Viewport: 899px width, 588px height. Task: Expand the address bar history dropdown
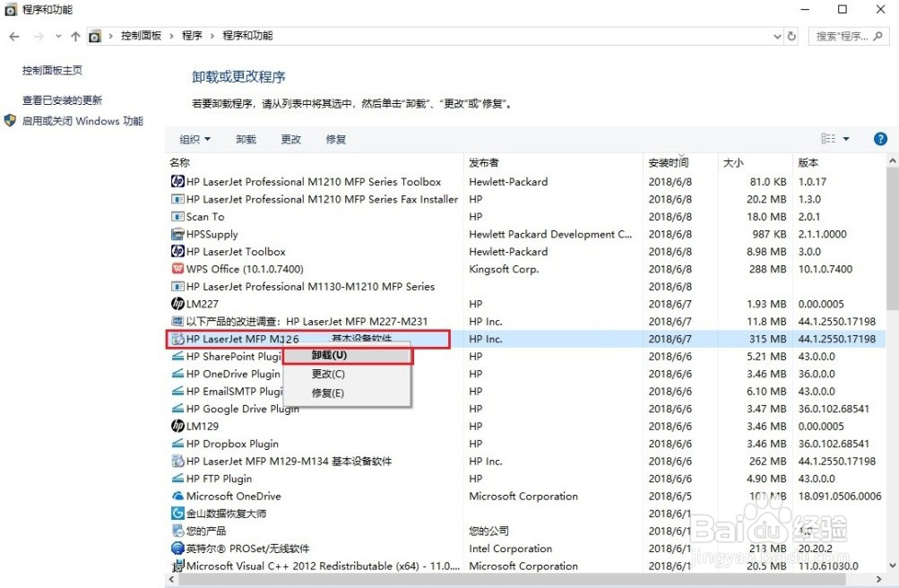coord(777,36)
